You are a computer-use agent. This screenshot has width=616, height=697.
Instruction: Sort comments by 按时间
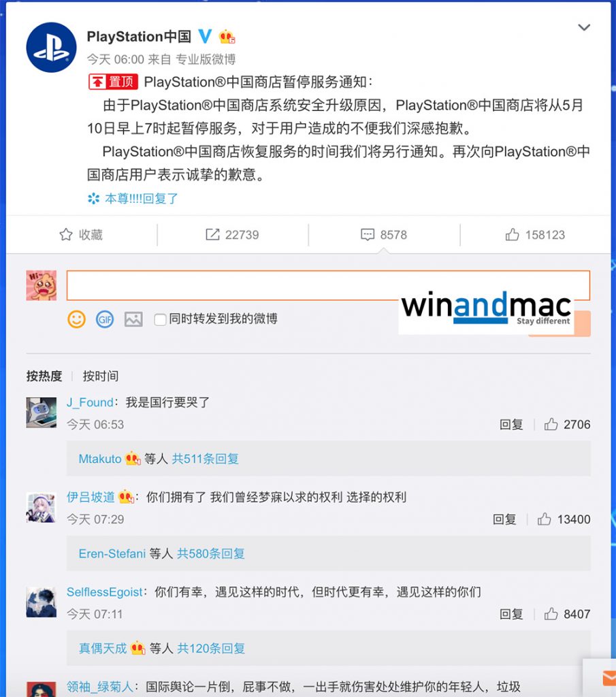(101, 376)
